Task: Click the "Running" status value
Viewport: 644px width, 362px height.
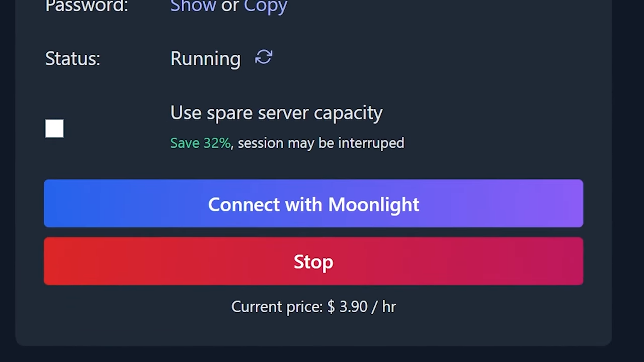Action: pos(205,59)
